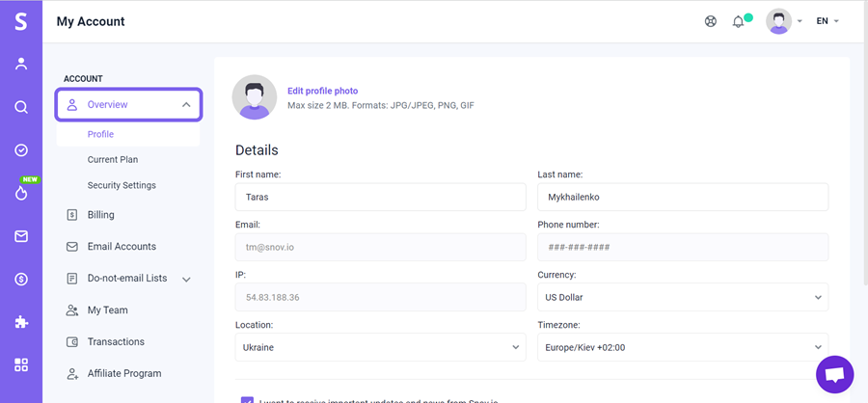The height and width of the screenshot is (403, 868).
Task: Open the puzzle piece integrations icon
Action: pyautogui.click(x=21, y=322)
